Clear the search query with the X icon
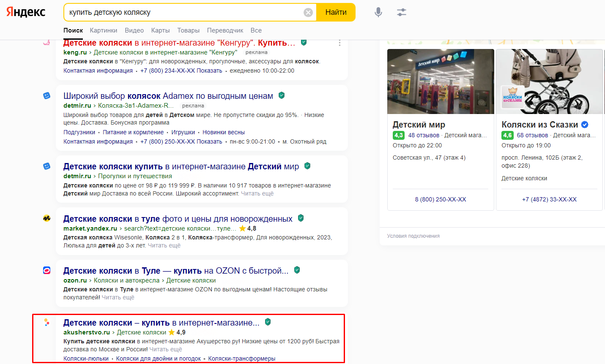The image size is (605, 364). pyautogui.click(x=308, y=13)
